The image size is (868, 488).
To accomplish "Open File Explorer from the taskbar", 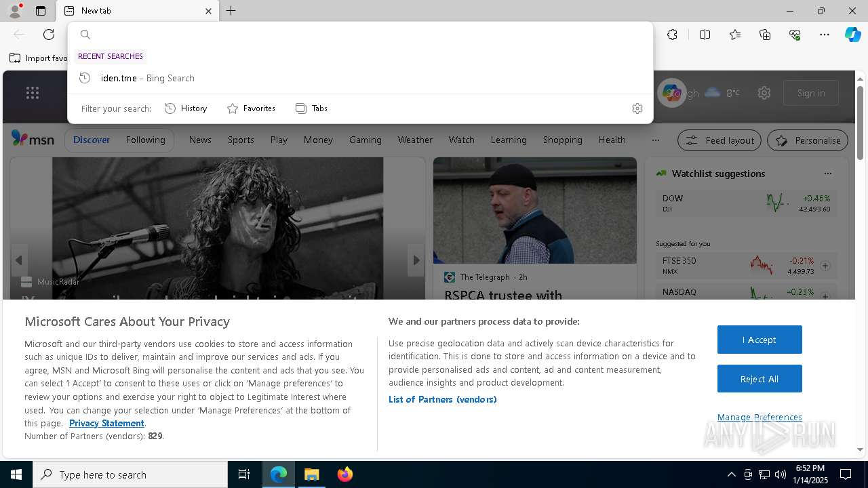I will tap(311, 474).
